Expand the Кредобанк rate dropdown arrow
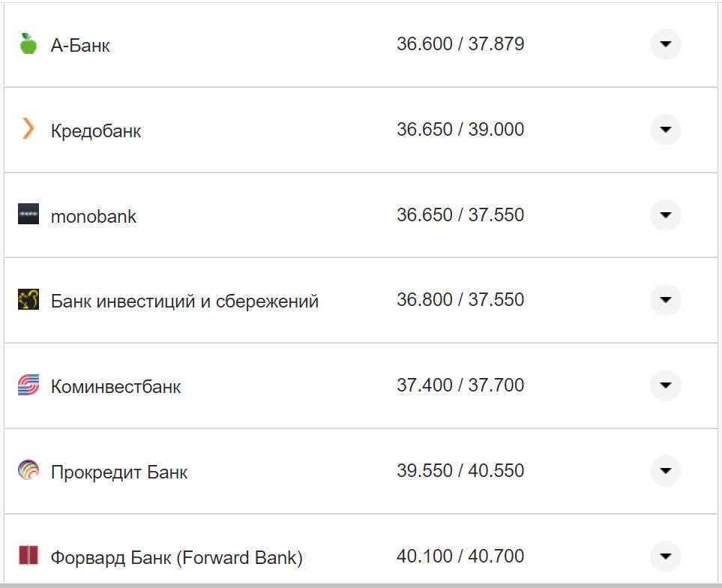 point(665,130)
